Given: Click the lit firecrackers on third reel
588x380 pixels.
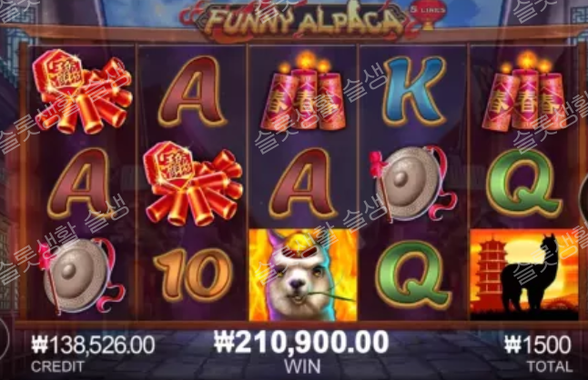Looking at the screenshot, I should (x=303, y=91).
